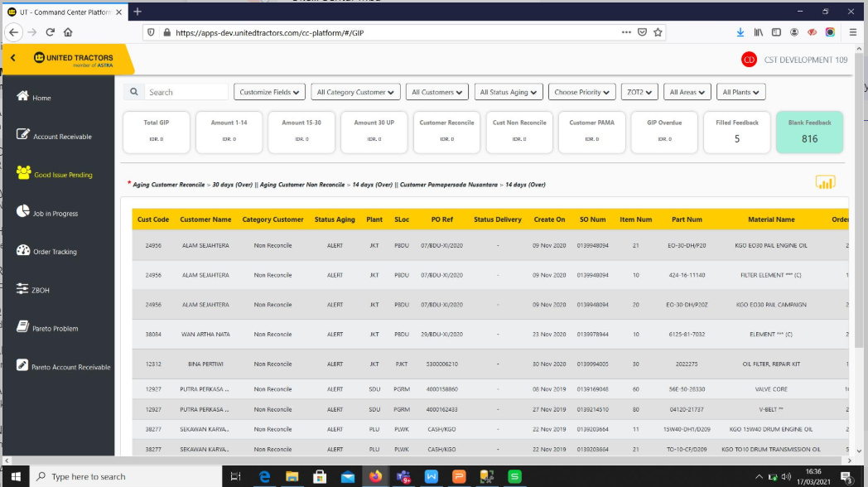The height and width of the screenshot is (487, 868).
Task: Expand the All Plants dropdown
Action: tap(740, 92)
